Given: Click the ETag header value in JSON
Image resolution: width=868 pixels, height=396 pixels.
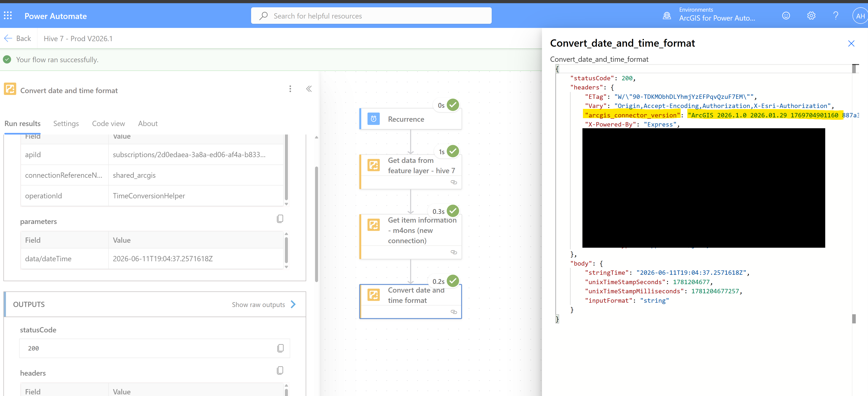Looking at the screenshot, I should [684, 97].
